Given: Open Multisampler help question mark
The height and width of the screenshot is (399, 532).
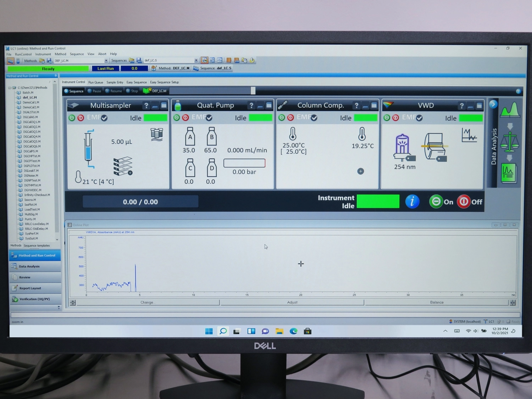Looking at the screenshot, I should point(146,106).
